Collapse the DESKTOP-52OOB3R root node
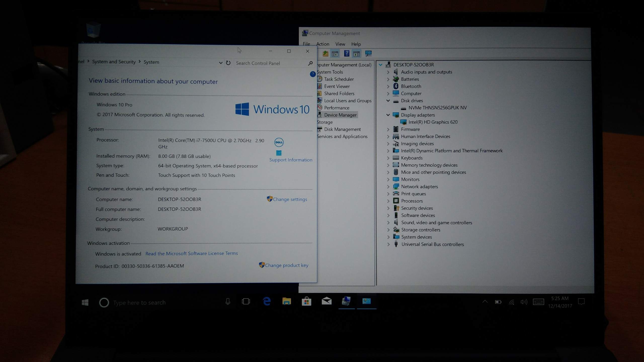 coord(380,65)
